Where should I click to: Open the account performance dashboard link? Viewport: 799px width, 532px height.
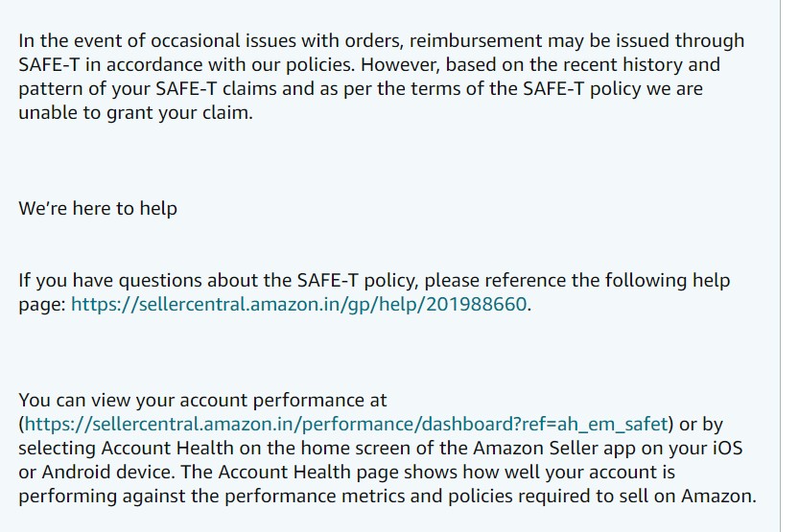(346, 425)
